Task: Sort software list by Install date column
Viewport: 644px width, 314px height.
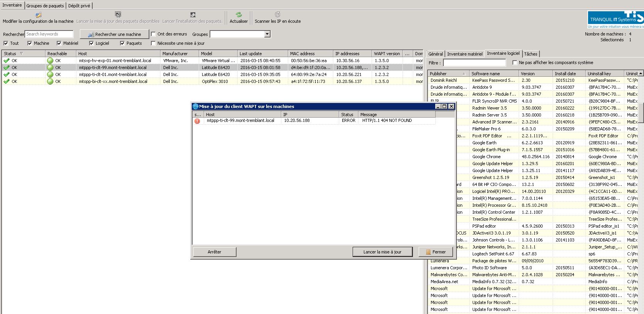Action: click(569, 73)
